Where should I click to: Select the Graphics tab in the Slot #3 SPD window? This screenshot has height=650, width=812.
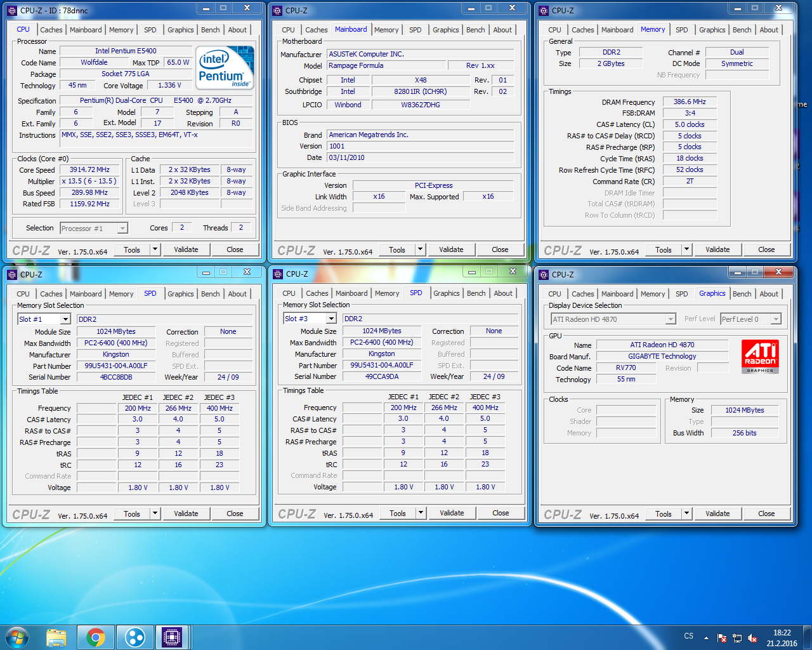click(x=447, y=293)
